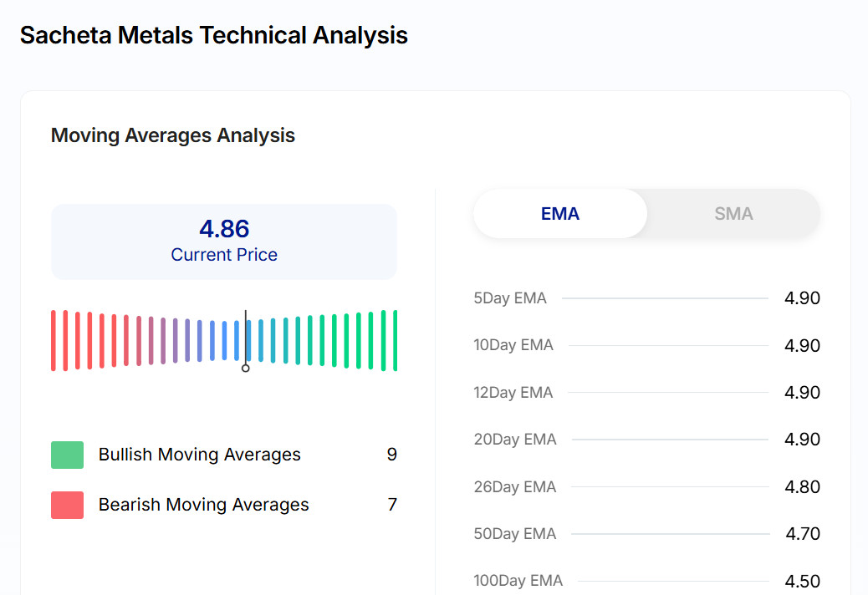Switch to the SMA tab
868x595 pixels.
(733, 214)
